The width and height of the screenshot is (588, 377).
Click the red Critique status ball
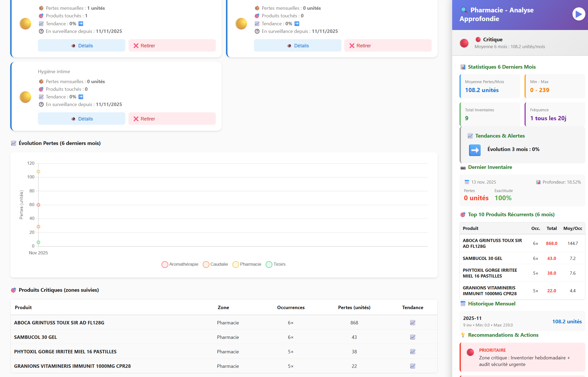(464, 43)
